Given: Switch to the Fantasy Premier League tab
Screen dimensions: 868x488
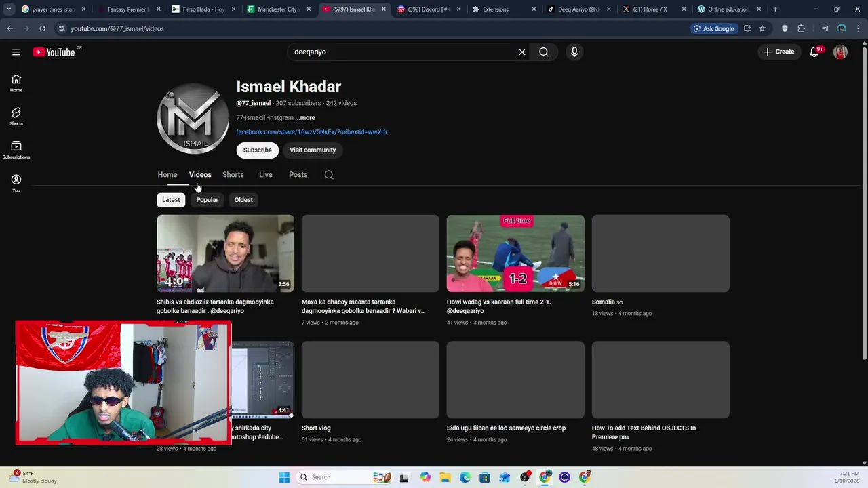Looking at the screenshot, I should (x=127, y=9).
